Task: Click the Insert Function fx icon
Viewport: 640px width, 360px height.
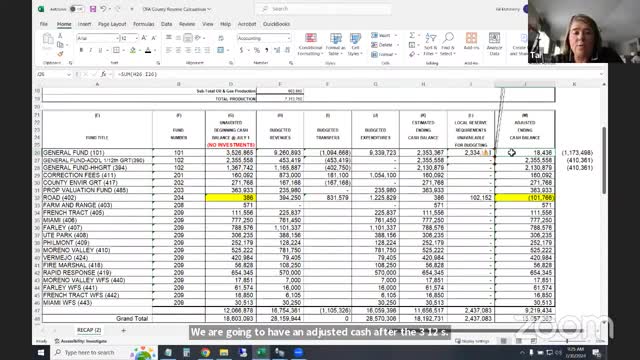Action: point(104,74)
